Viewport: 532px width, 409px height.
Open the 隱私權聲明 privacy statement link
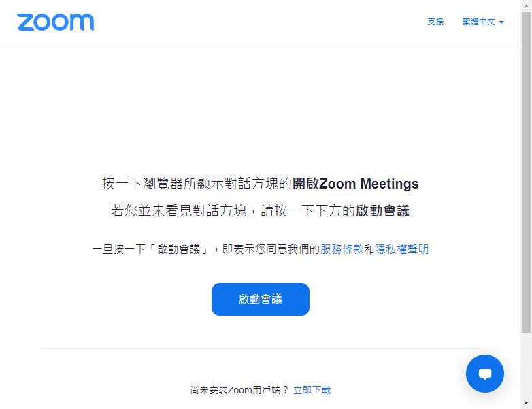(x=401, y=249)
